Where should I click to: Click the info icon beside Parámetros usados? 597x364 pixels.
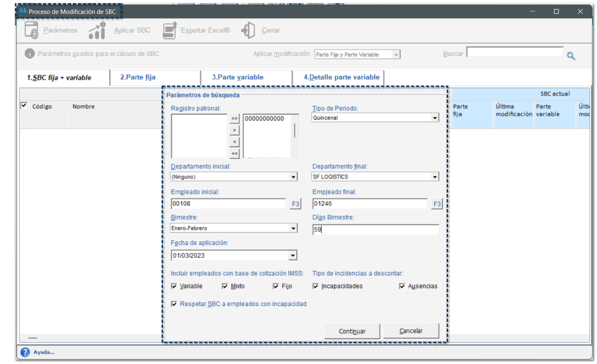pos(30,54)
